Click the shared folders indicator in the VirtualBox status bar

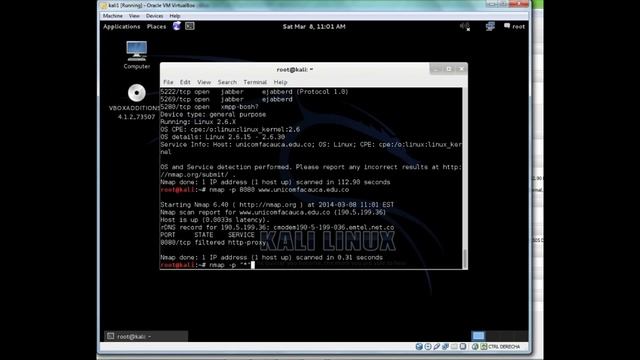click(x=454, y=347)
